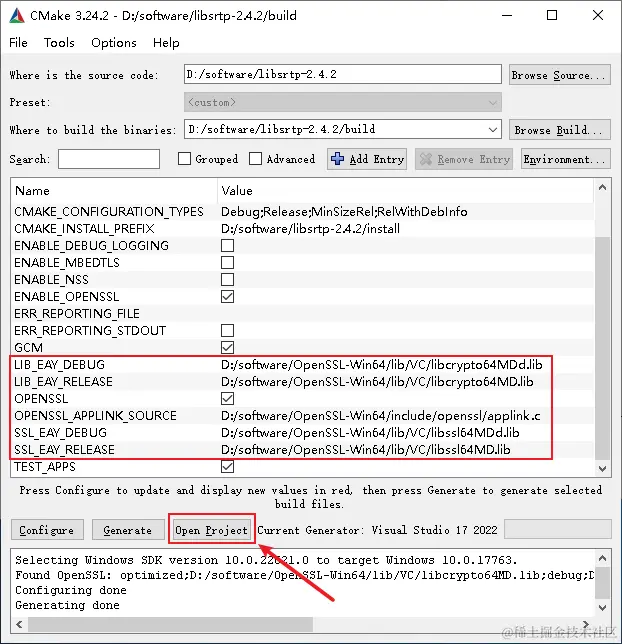Uncheck the GCM checkbox
Viewport: 622px width, 644px height.
(228, 347)
